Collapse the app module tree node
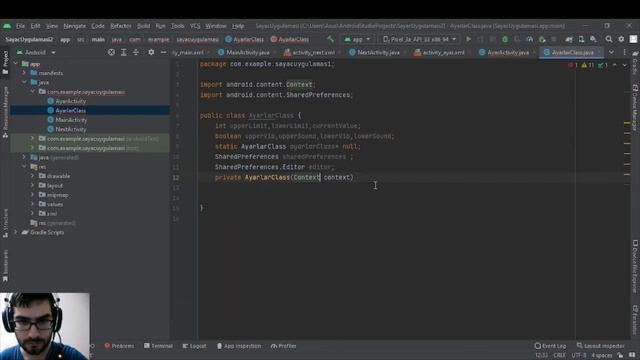640x360 pixels. click(x=16, y=64)
